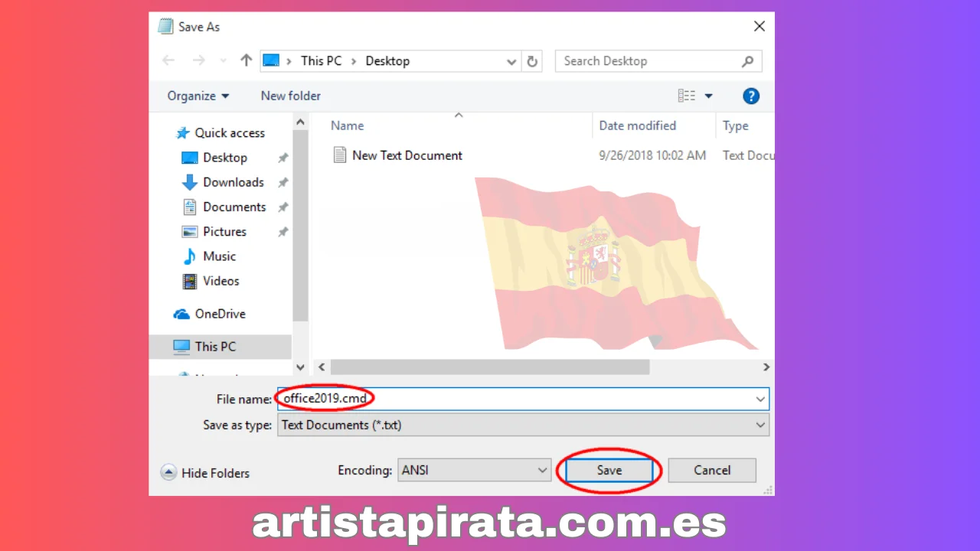Open the recent locations dropdown arrow

point(223,61)
